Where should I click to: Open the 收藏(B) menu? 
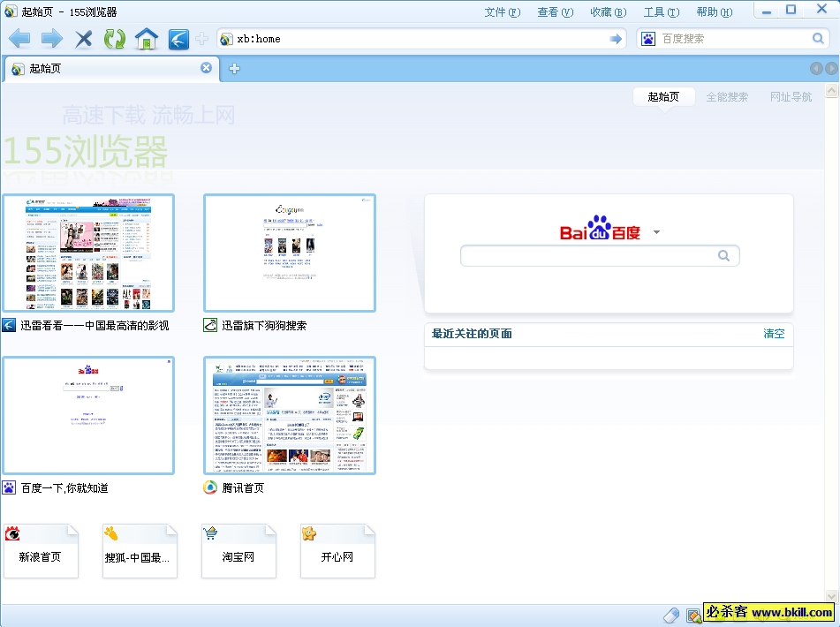608,12
